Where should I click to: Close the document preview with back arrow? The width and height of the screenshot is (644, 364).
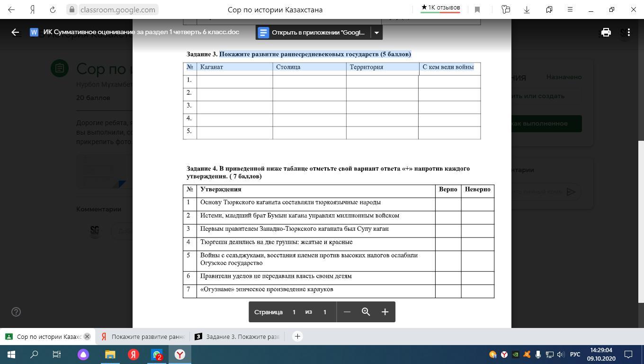pyautogui.click(x=15, y=32)
